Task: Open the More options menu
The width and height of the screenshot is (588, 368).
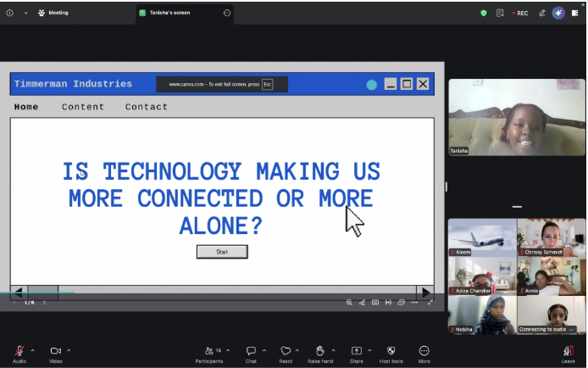Action: (x=424, y=354)
